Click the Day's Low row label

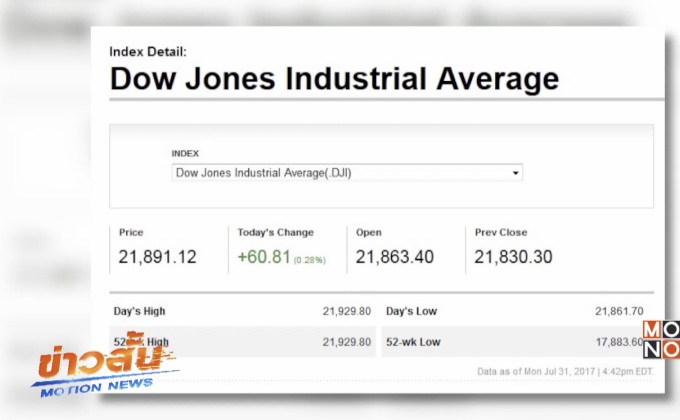(411, 311)
